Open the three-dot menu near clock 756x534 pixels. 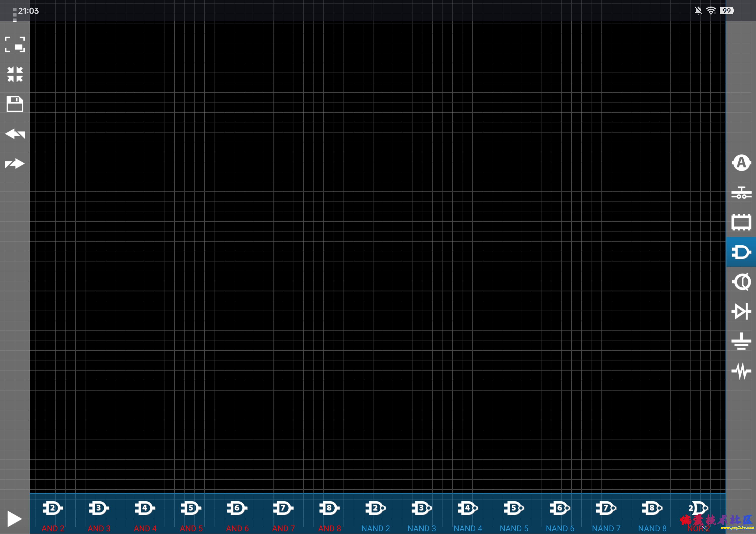(15, 15)
